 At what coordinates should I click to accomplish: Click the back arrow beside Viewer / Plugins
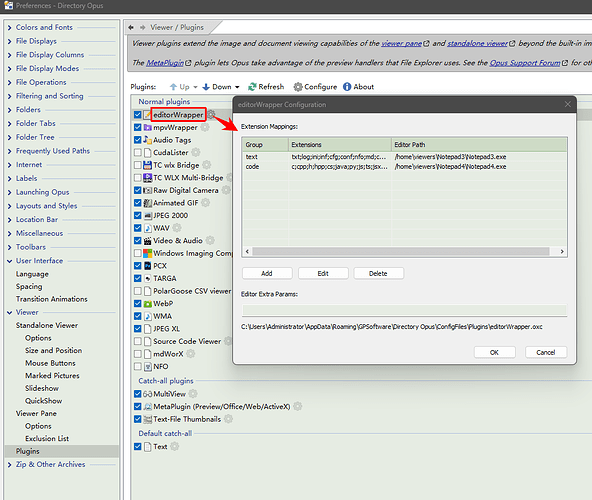131,27
